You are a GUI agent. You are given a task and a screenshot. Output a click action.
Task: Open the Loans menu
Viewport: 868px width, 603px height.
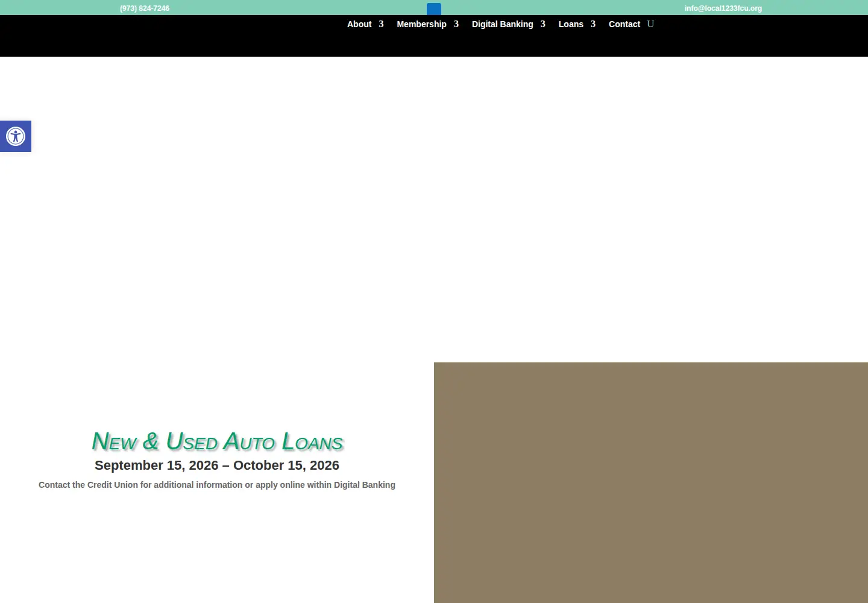[x=571, y=24]
